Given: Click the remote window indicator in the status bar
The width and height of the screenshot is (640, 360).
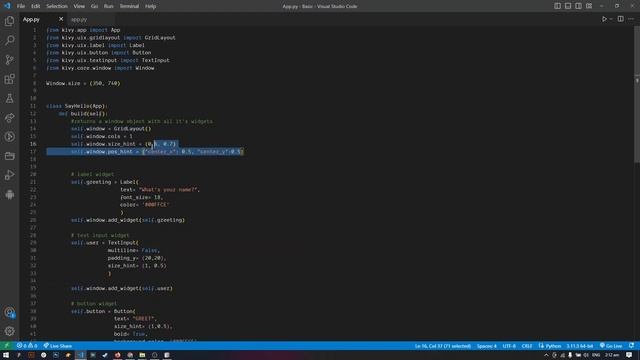Looking at the screenshot, I should [x=7, y=346].
